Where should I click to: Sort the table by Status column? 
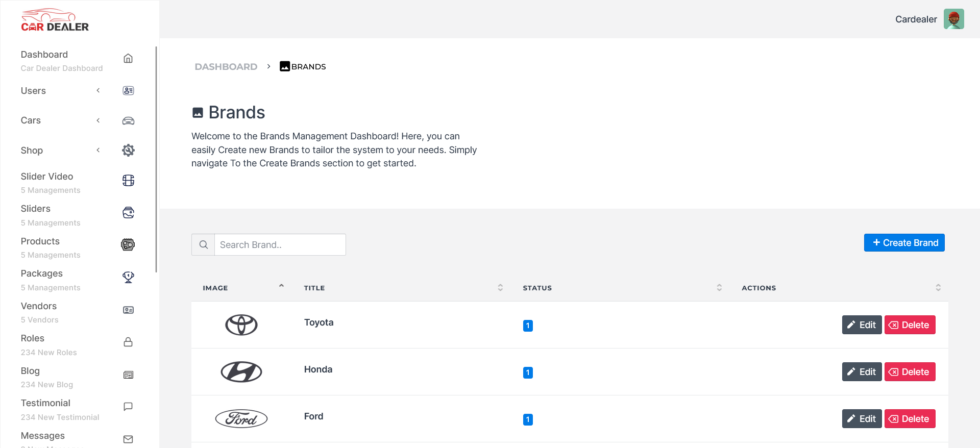[x=719, y=288]
